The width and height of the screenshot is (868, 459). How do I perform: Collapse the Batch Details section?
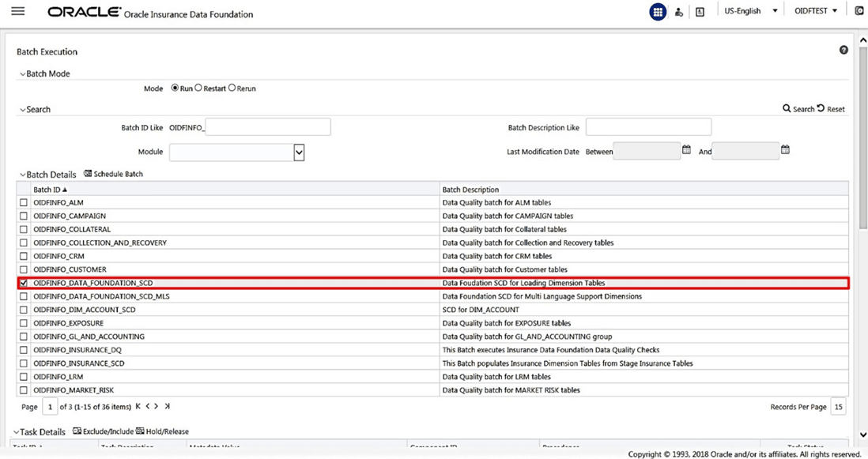click(23, 175)
